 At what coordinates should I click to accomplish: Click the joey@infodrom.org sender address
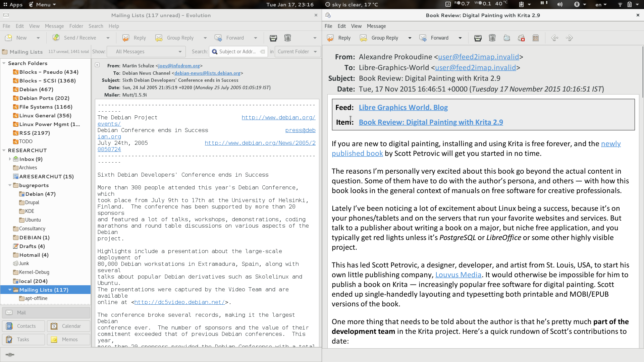(179, 66)
